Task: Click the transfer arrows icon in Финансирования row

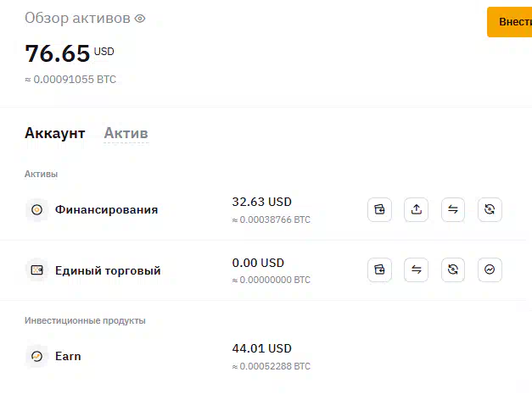Action: coord(453,209)
